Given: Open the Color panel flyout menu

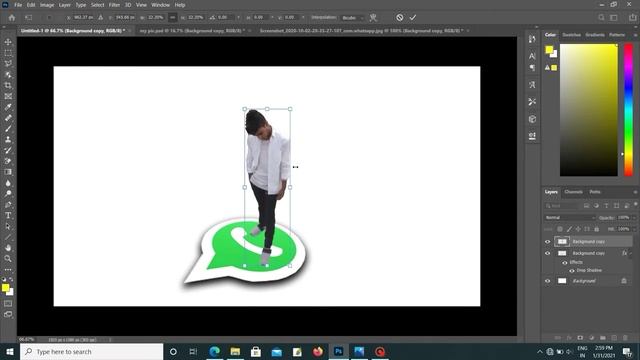Looking at the screenshot, I should point(635,35).
